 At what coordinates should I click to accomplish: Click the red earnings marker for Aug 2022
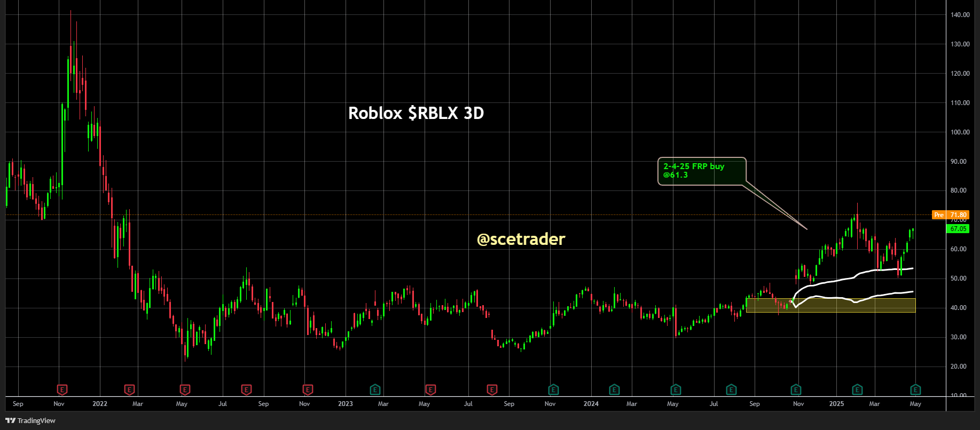tap(246, 389)
